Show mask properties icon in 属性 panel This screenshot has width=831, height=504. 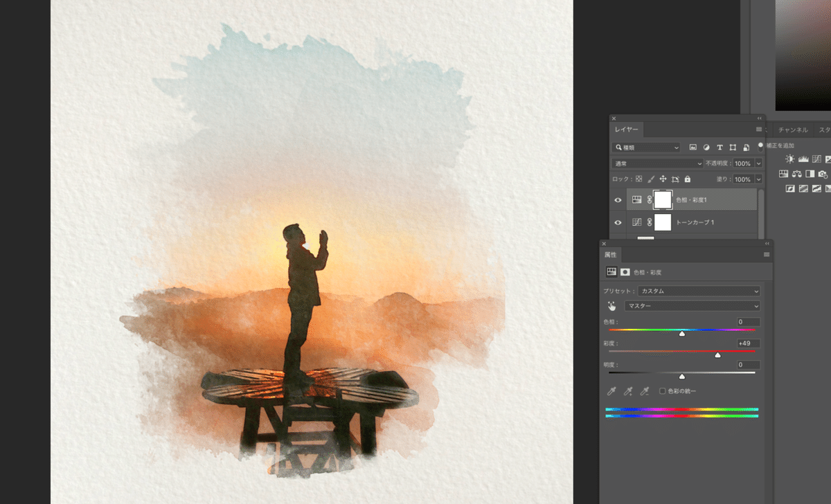[625, 272]
